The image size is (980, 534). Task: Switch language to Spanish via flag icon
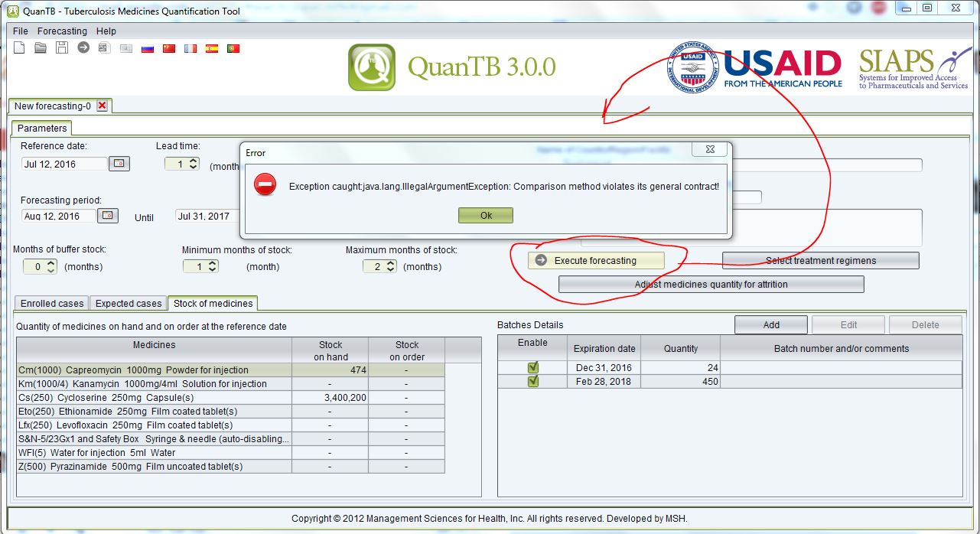pos(212,48)
